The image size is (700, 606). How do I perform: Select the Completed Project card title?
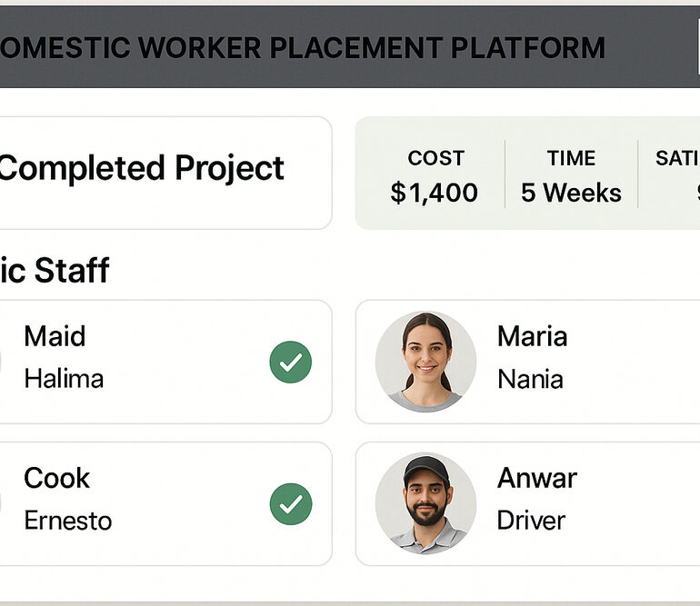[x=142, y=168]
